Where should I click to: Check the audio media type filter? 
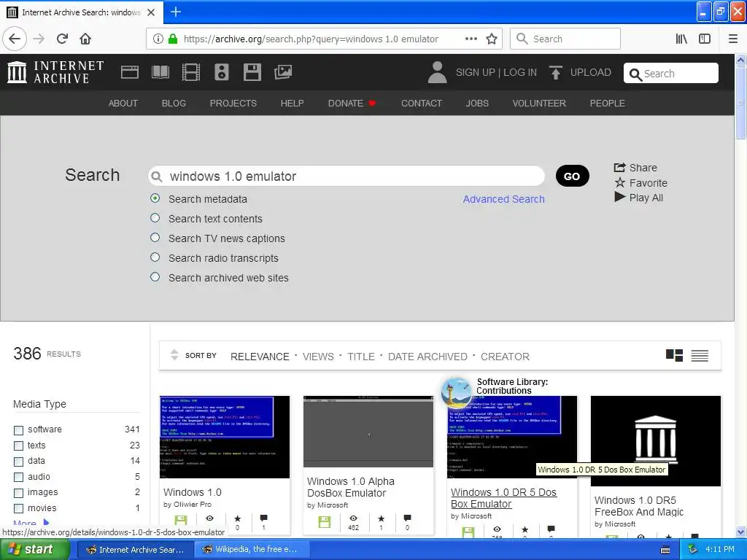pos(18,477)
